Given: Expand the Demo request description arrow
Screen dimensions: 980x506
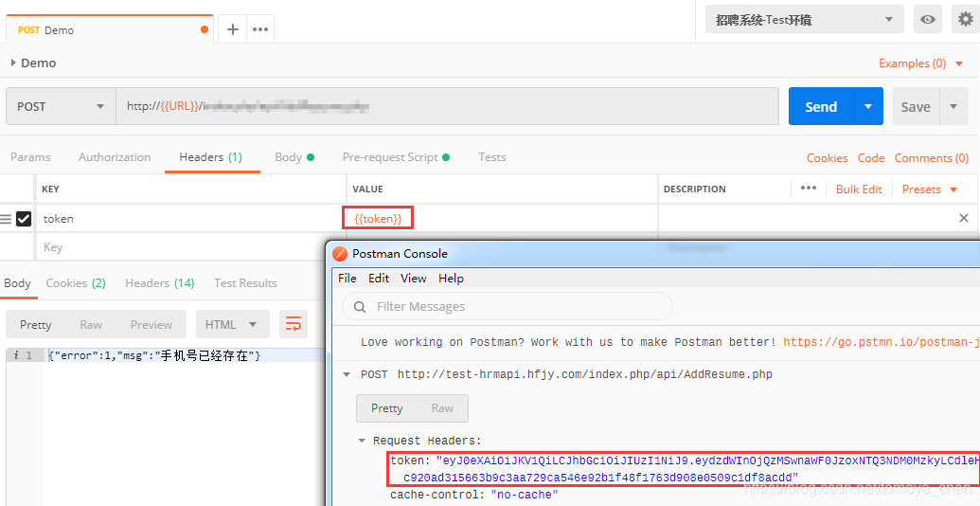Looking at the screenshot, I should pos(13,63).
